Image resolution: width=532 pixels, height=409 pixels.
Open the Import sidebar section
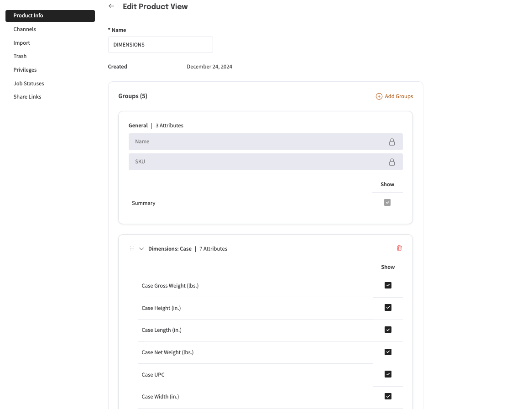(22, 43)
